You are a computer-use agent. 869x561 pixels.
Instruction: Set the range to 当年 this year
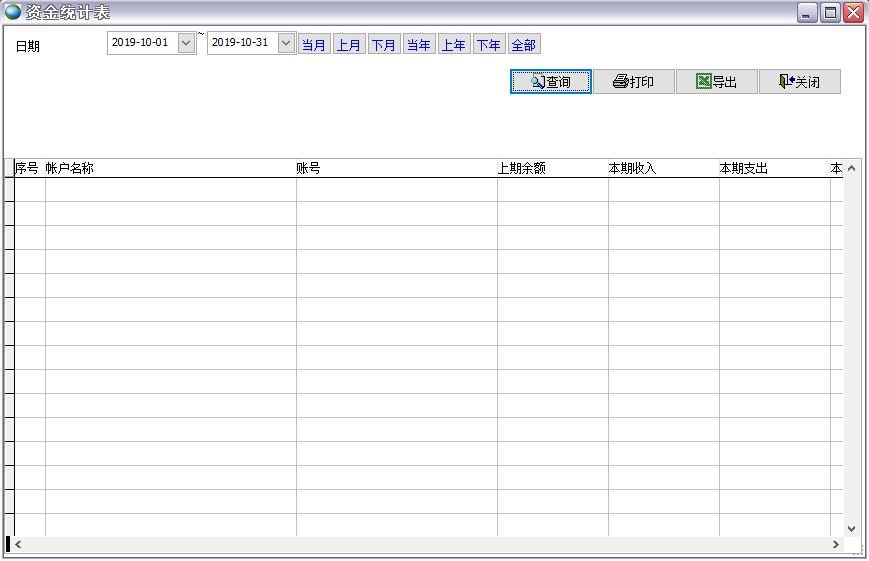click(419, 45)
